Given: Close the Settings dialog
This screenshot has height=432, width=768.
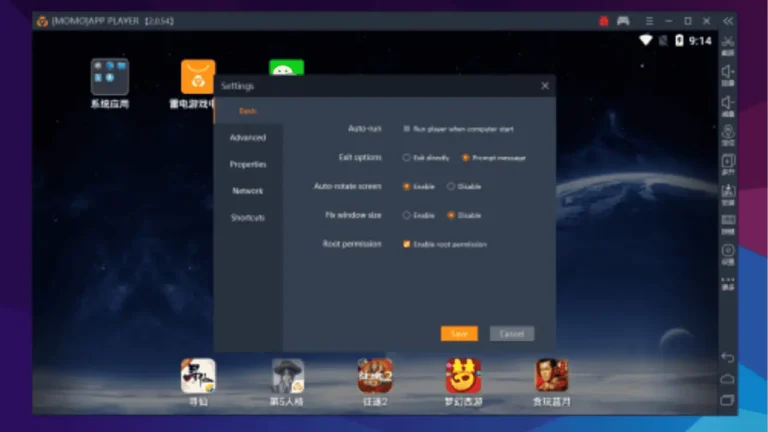Looking at the screenshot, I should 545,86.
